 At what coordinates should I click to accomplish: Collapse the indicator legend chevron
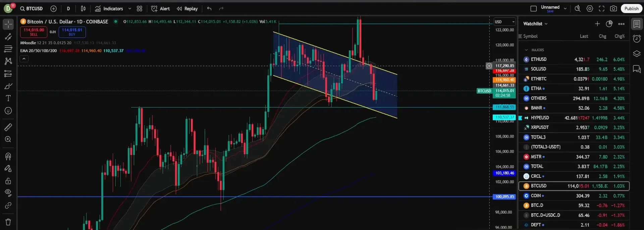pos(24,59)
